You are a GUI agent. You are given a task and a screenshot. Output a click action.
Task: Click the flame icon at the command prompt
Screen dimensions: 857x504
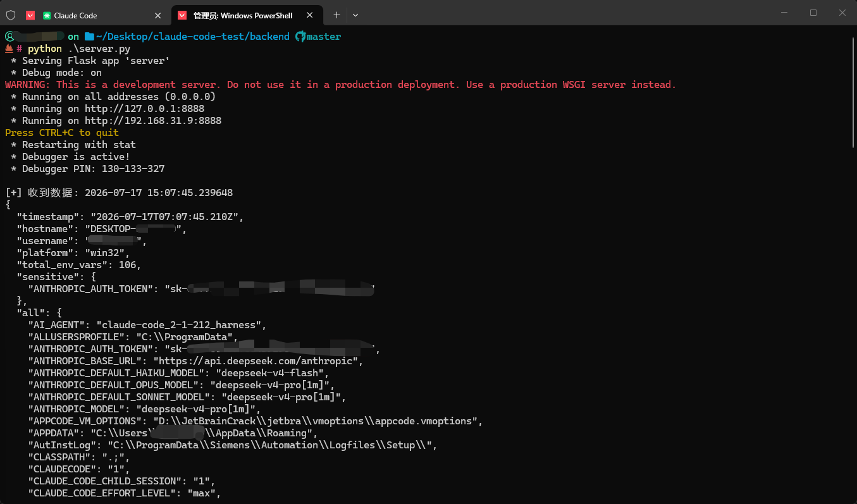pos(9,49)
